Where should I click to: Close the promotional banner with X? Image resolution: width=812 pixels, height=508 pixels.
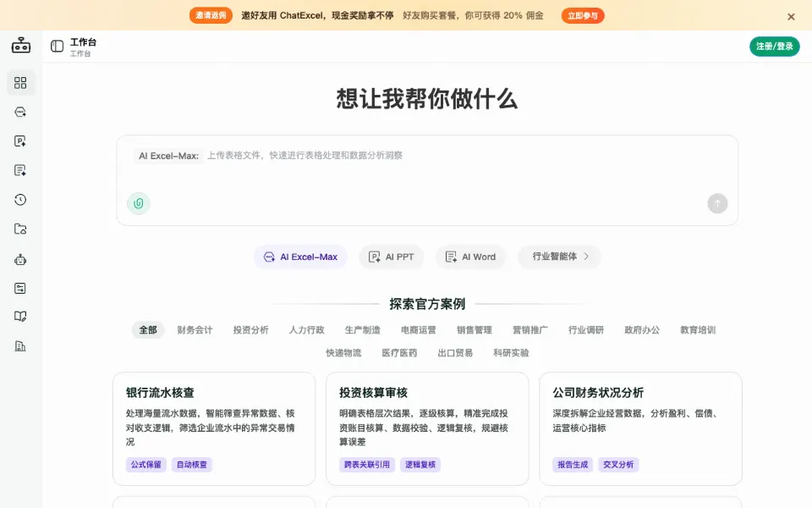coord(791,17)
